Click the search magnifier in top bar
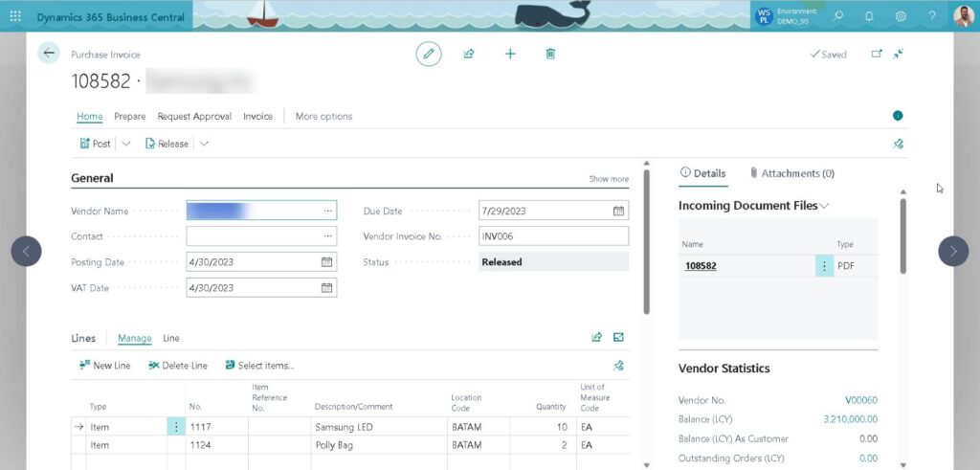Image resolution: width=980 pixels, height=470 pixels. pos(838,16)
